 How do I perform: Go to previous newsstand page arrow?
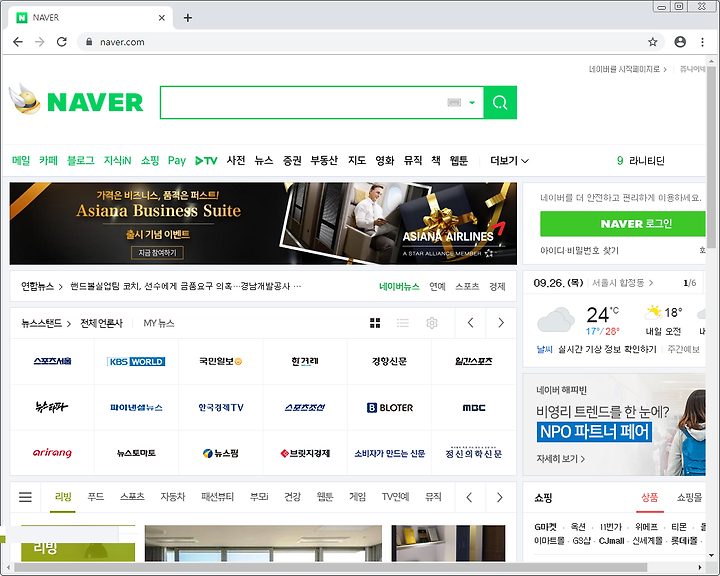[470, 323]
